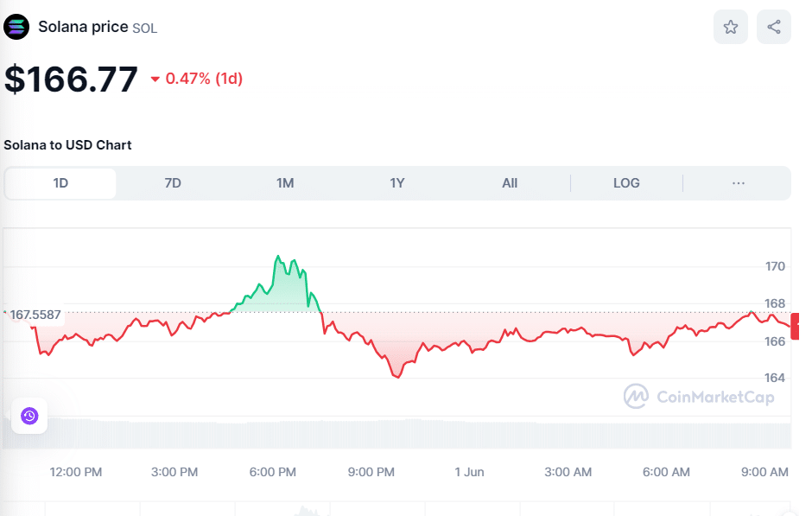
Task: Open the three-dots more chart options
Action: point(738,183)
